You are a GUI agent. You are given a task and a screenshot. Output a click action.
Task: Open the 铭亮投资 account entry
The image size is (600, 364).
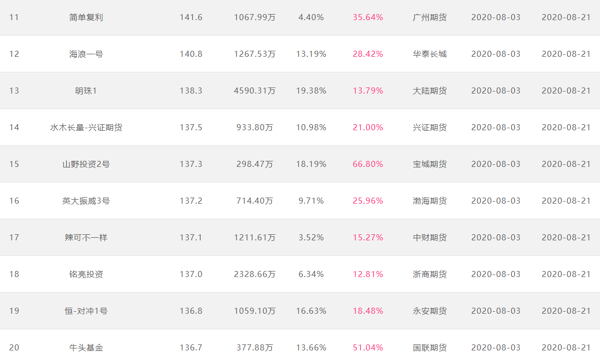click(86, 274)
